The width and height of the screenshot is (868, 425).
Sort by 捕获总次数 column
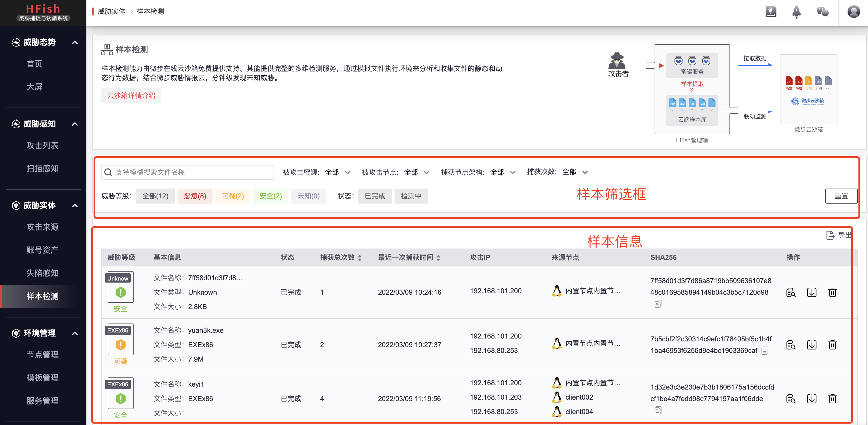click(359, 258)
